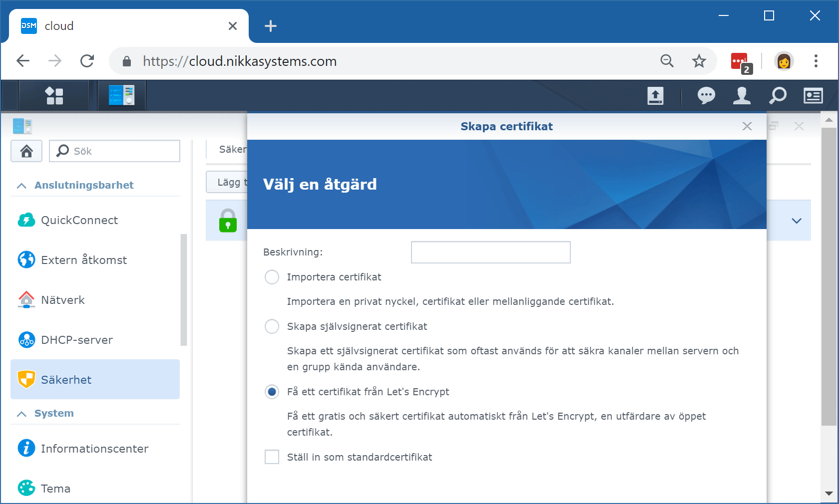Click the Säkerhet shield icon
Viewport: 839px width, 504px height.
coord(26,379)
